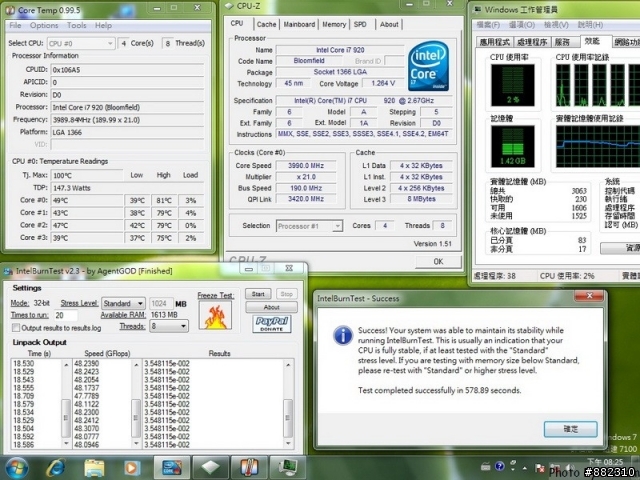Switch to 處理程序 tab in Task Manager
640x480 pixels.
532,42
